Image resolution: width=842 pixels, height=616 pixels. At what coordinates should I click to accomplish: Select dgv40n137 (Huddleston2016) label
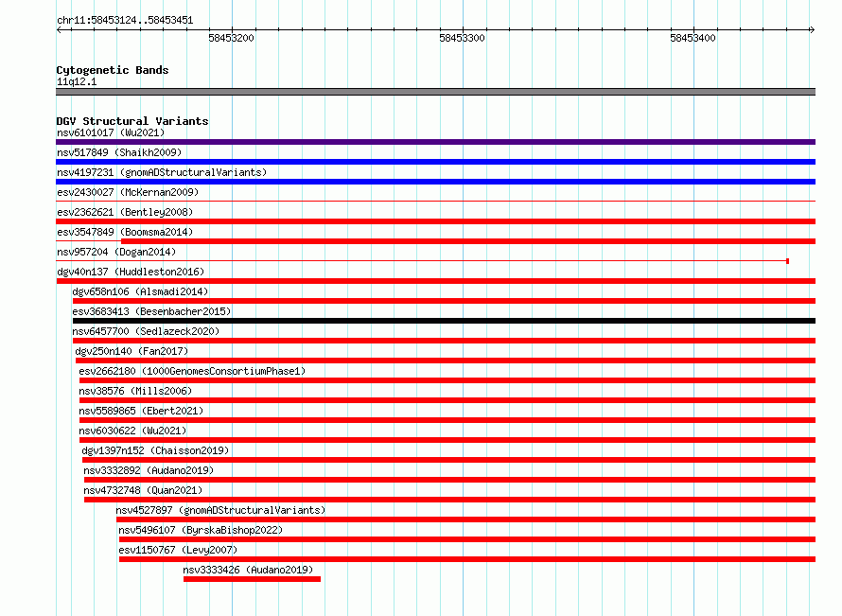pyautogui.click(x=131, y=272)
